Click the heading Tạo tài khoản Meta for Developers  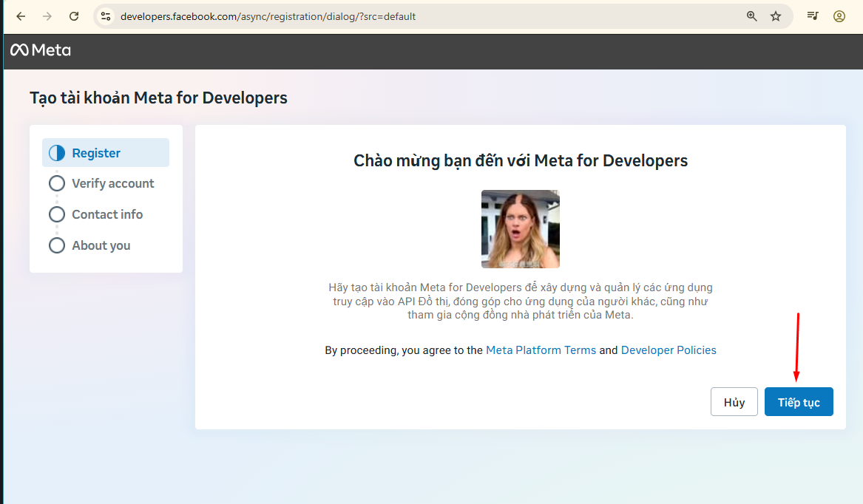(x=158, y=98)
